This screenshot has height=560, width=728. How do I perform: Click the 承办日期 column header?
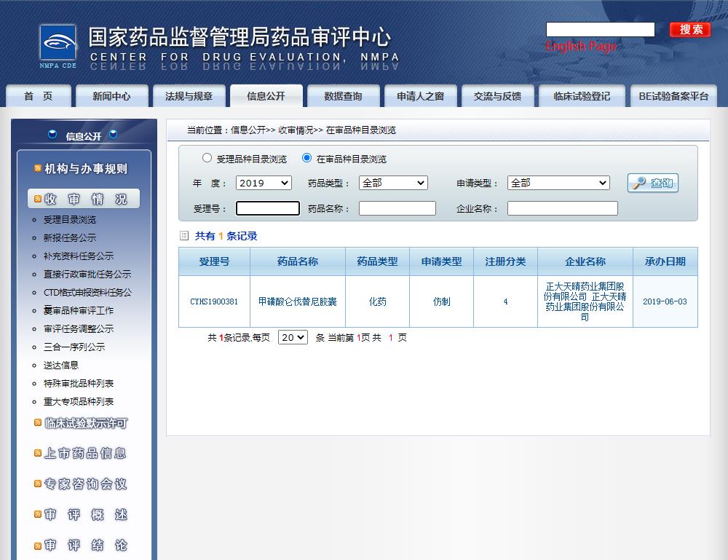tap(665, 261)
